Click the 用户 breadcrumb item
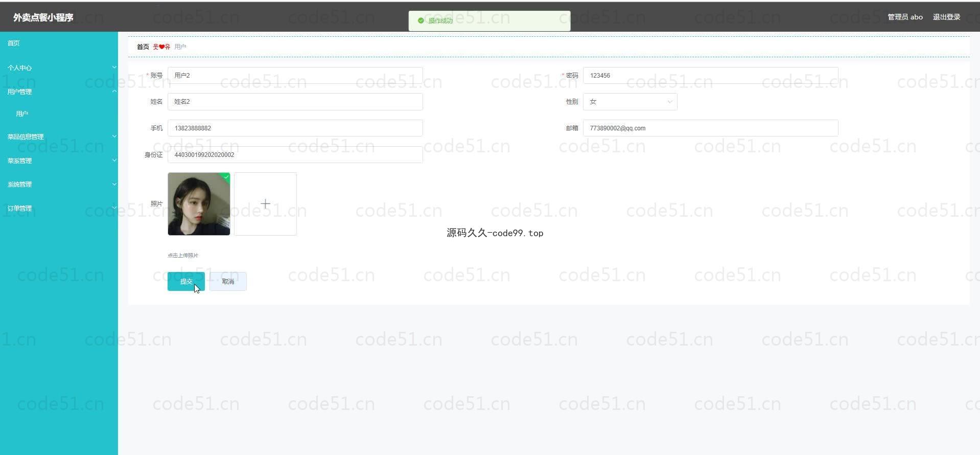This screenshot has height=455, width=980. coord(180,47)
